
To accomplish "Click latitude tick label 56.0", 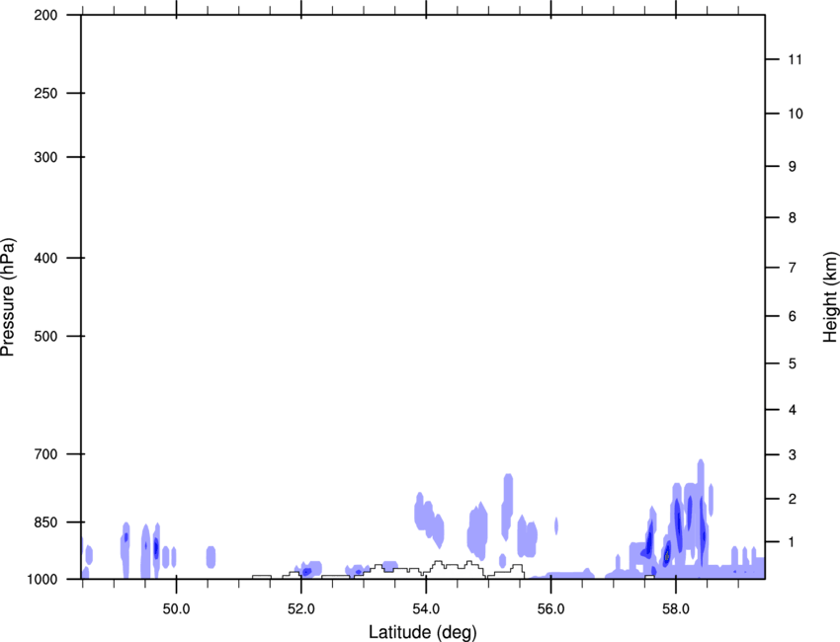I will pyautogui.click(x=551, y=609).
